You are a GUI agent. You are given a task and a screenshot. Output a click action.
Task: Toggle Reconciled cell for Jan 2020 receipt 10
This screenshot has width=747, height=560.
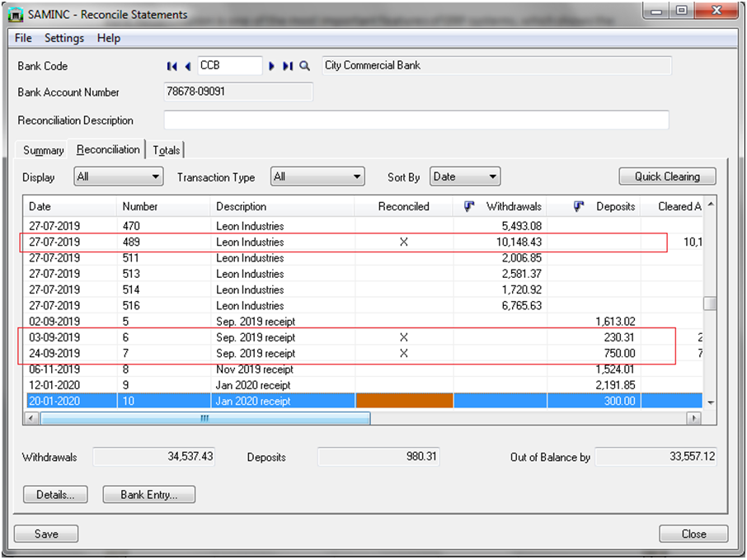coord(404,401)
